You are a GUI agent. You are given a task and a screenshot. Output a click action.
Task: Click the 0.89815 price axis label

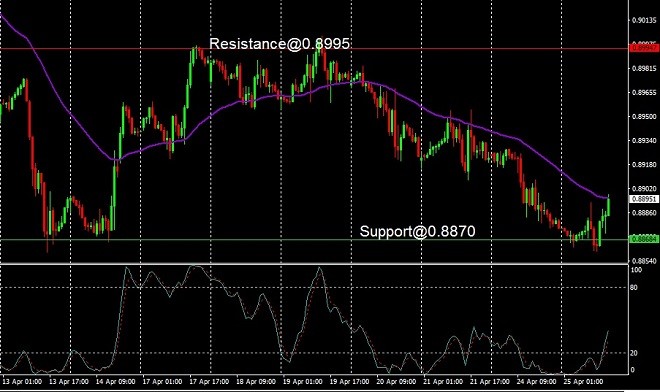point(644,68)
